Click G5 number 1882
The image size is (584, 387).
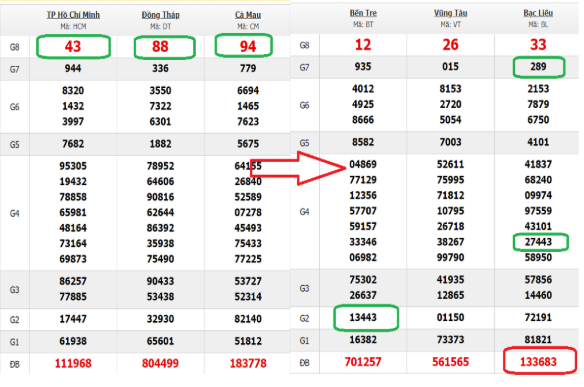point(161,144)
